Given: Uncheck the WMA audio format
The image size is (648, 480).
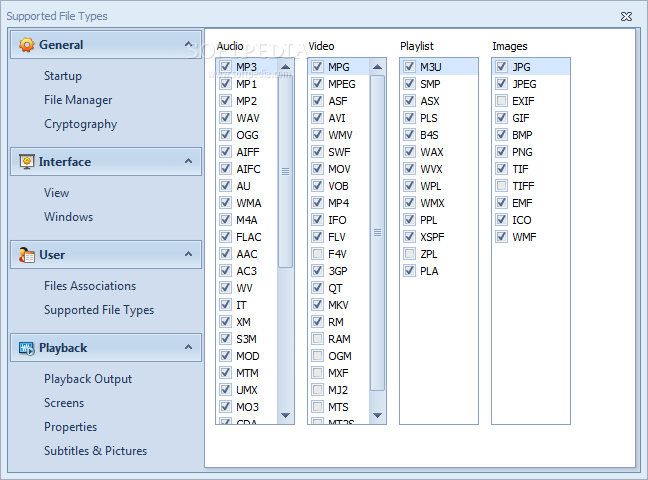Looking at the screenshot, I should (x=225, y=203).
